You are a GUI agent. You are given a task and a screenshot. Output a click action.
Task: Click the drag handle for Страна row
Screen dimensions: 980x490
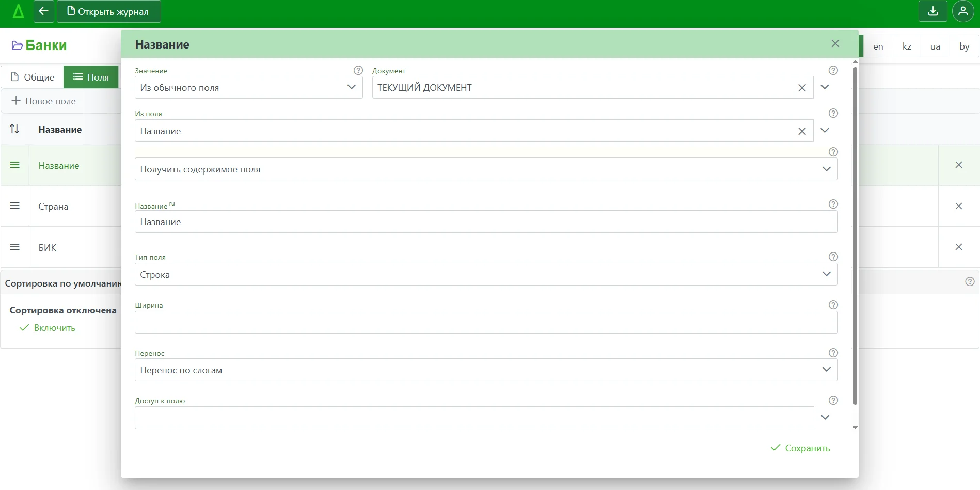coord(15,206)
